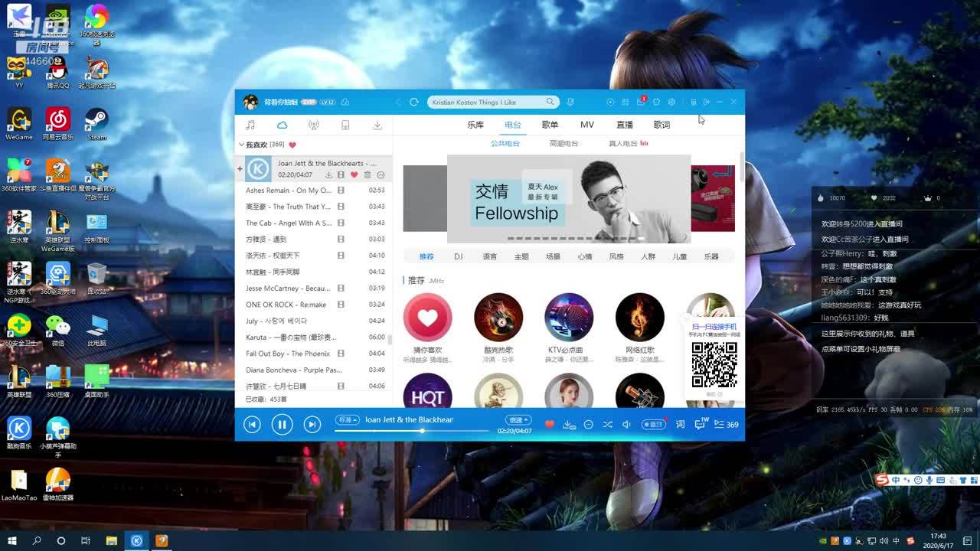This screenshot has width=980, height=551.
Task: Download song from the player bar
Action: (x=569, y=425)
